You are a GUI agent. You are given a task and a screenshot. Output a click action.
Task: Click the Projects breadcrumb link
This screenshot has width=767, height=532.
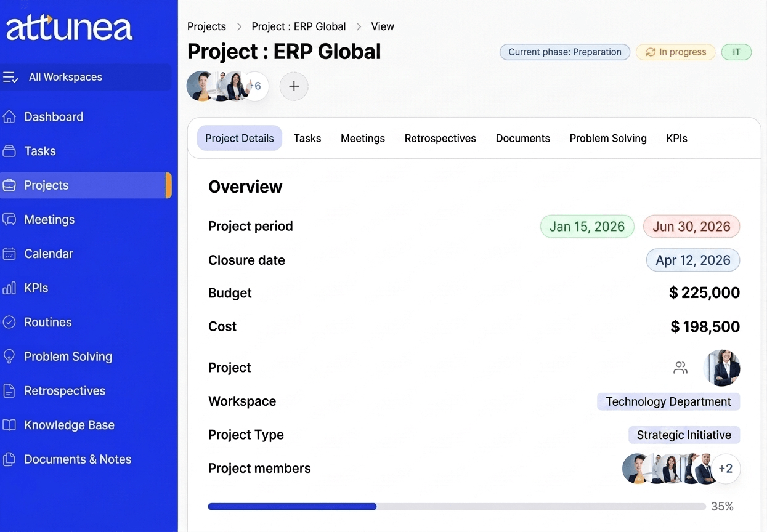[x=206, y=26]
